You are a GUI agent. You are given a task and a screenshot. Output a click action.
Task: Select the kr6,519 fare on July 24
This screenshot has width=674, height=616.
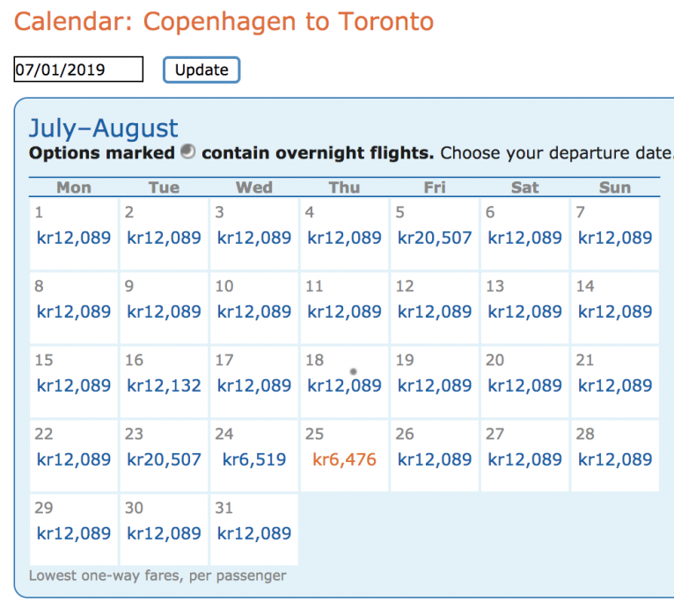point(254,459)
